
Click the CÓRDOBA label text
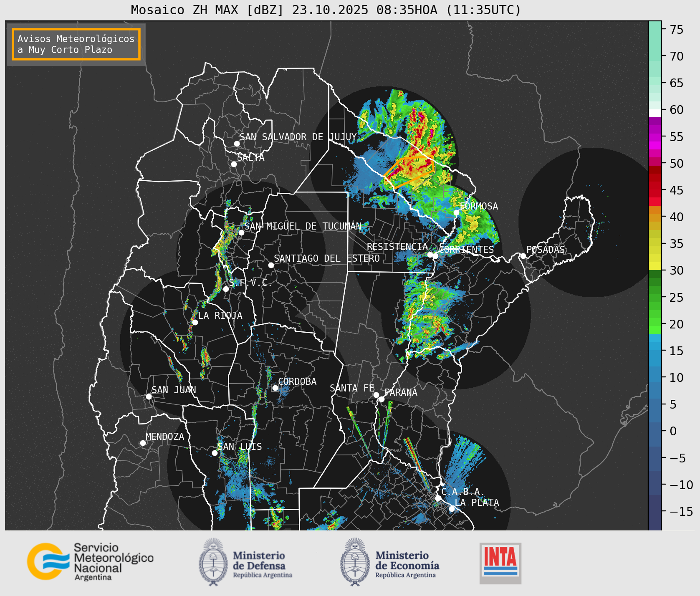(297, 381)
